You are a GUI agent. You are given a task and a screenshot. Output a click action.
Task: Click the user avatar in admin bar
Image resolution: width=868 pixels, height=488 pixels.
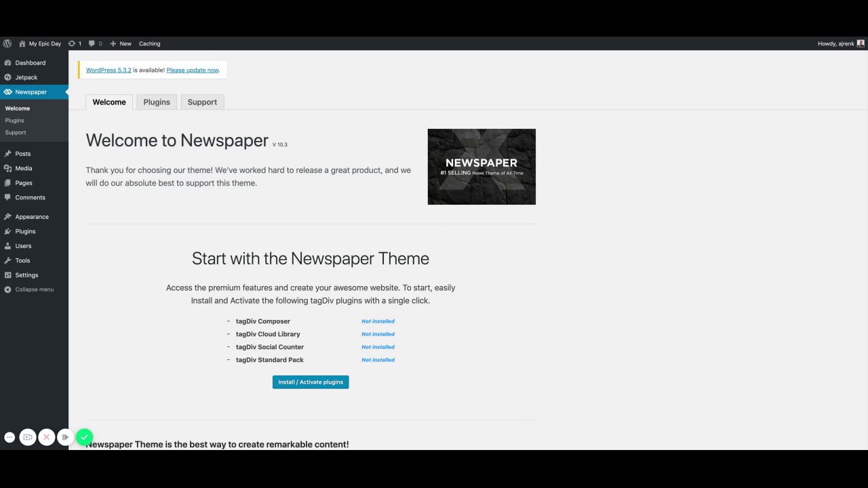(861, 43)
